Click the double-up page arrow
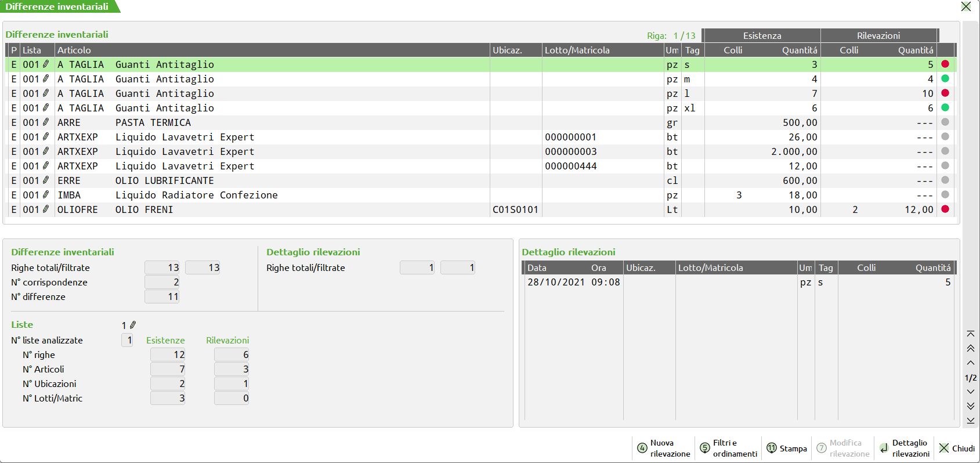 point(970,349)
